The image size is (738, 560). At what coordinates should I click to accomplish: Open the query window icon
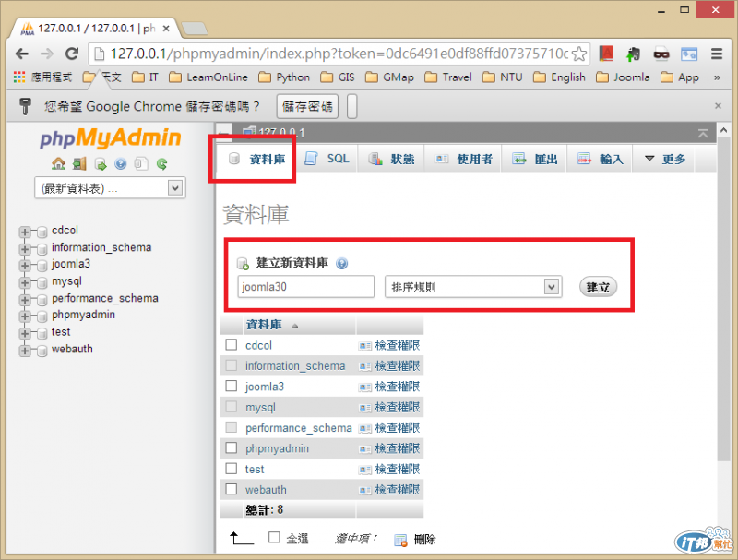coord(101,164)
